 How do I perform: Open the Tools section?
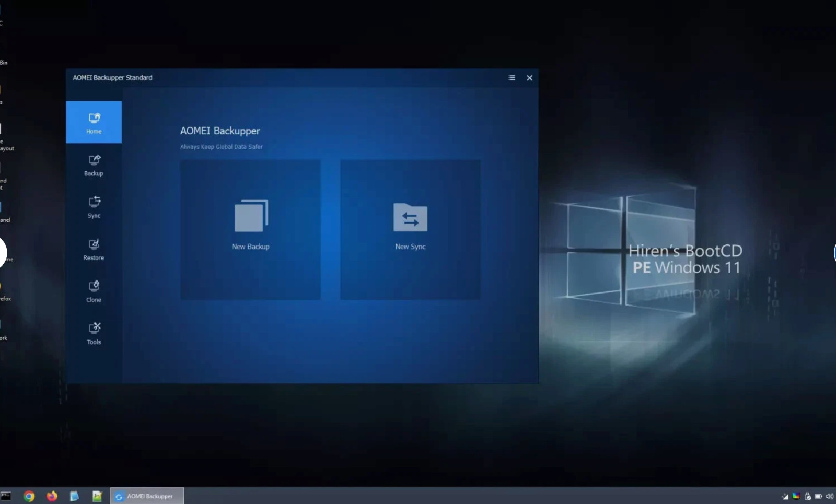pos(94,333)
